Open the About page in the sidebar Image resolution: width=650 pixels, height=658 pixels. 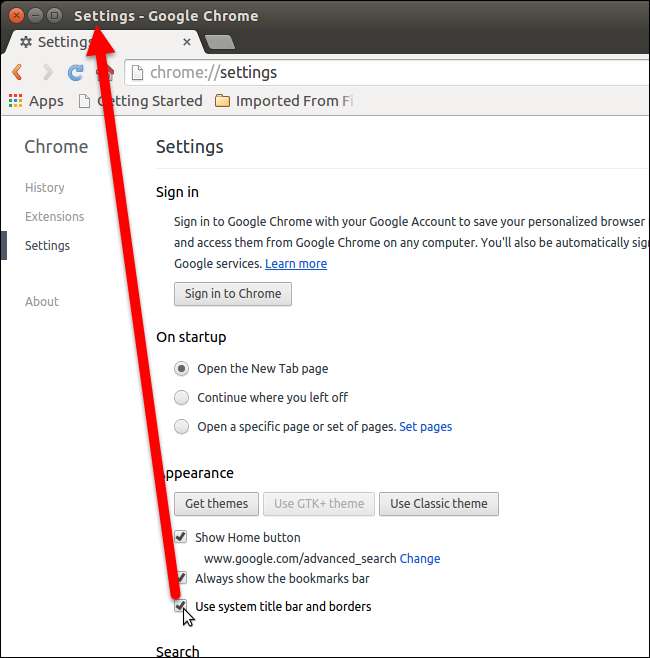pos(42,301)
